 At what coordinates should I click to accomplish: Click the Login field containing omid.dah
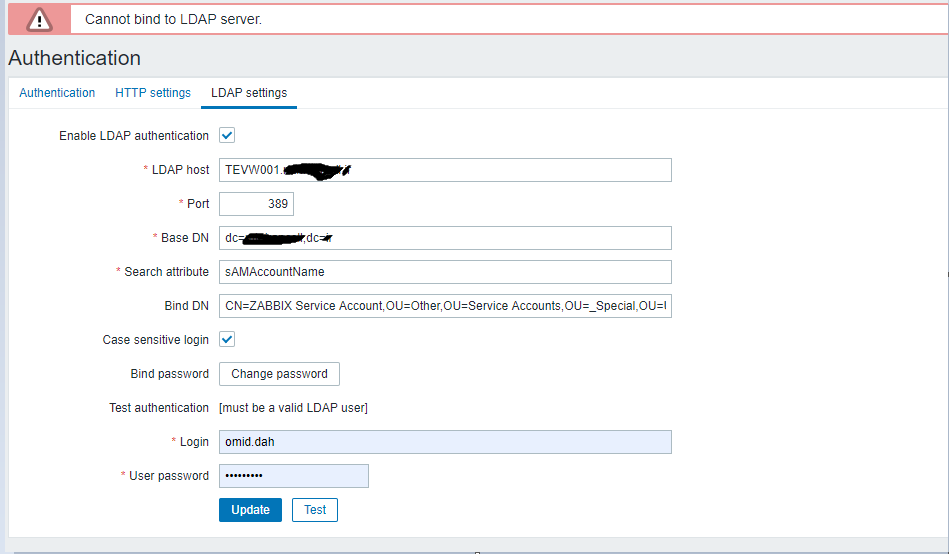pyautogui.click(x=445, y=442)
